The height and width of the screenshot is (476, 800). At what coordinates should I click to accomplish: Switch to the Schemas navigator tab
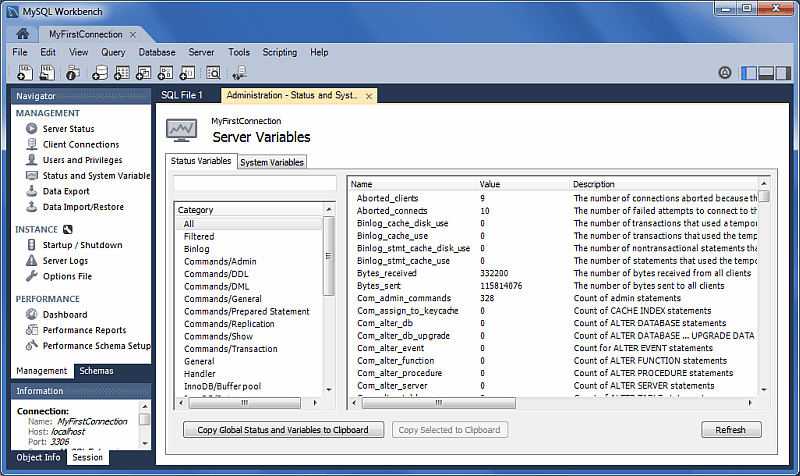pos(96,371)
